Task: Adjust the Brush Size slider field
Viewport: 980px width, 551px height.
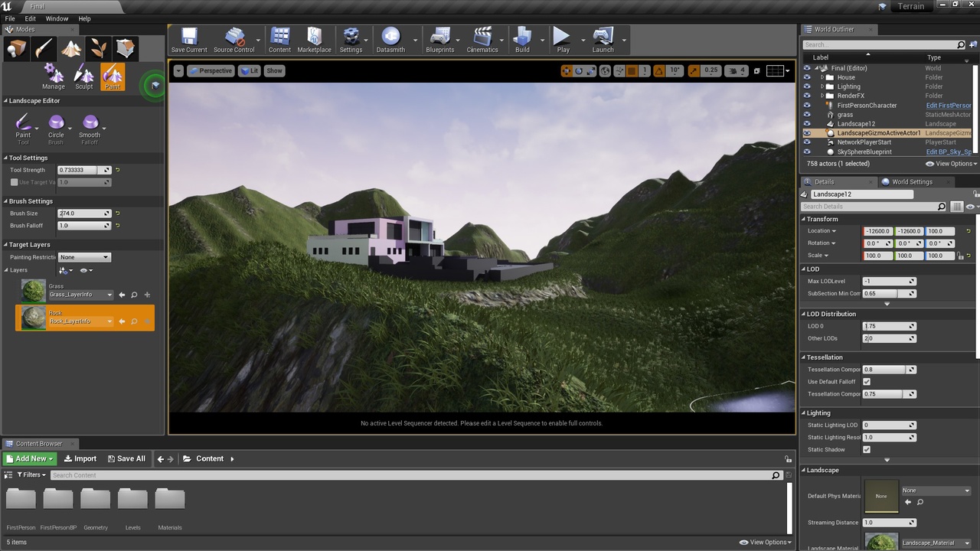Action: [x=84, y=214]
